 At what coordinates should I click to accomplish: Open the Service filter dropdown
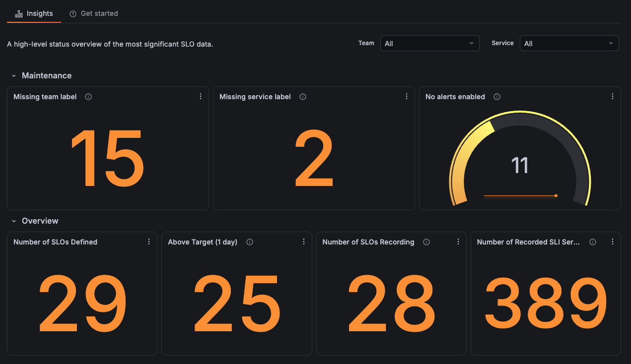(x=569, y=43)
